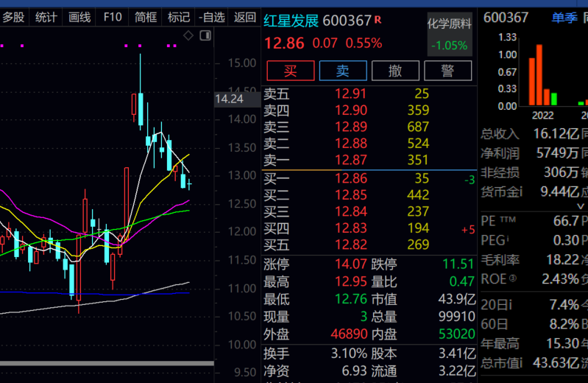Open the 多股 multi-stock view

tap(13, 17)
